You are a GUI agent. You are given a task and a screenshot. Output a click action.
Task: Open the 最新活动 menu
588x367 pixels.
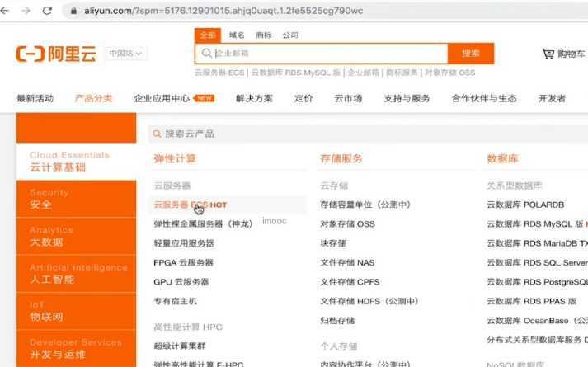click(x=35, y=99)
